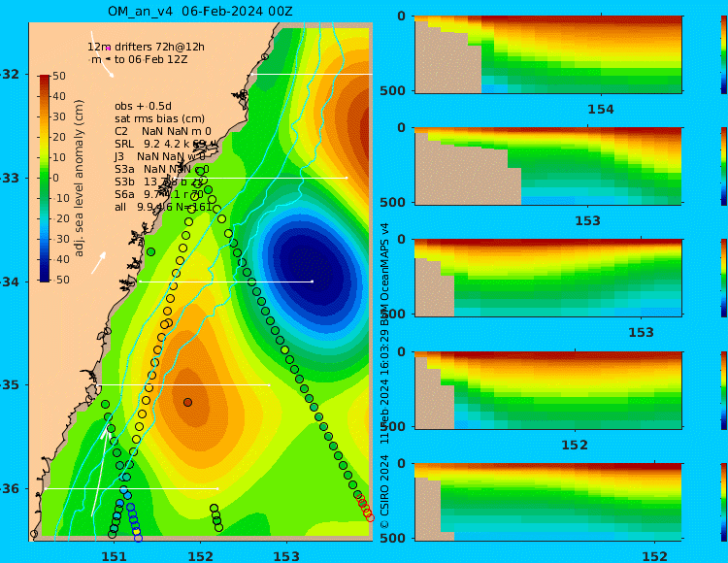The width and height of the screenshot is (728, 563).
Task: Click the "154" label under the top depth section
Action: pos(601,110)
